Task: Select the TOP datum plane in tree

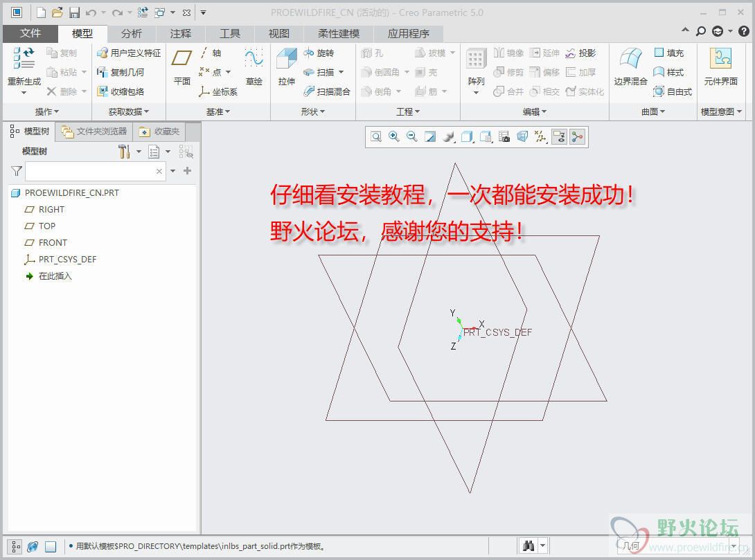Action: (40, 226)
